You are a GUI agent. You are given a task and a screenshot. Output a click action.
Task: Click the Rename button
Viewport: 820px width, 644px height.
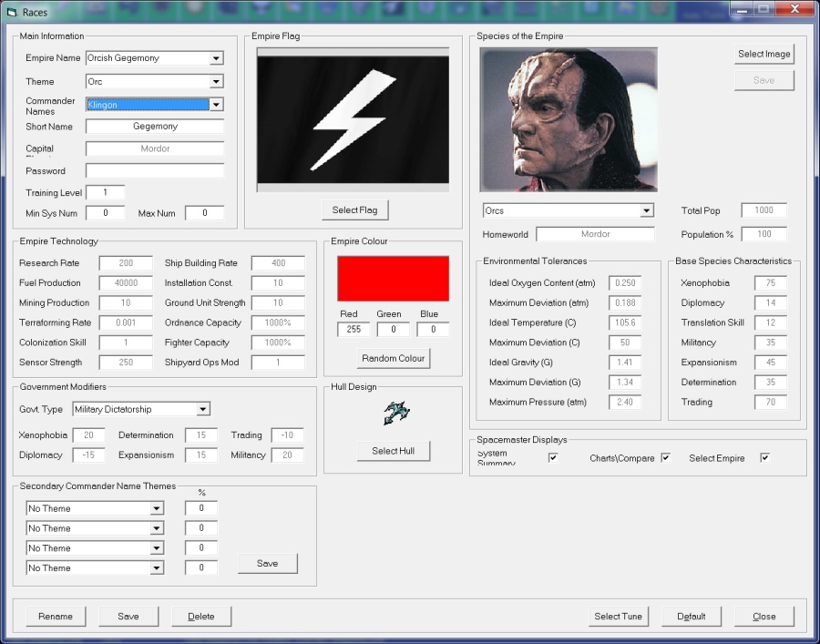coord(56,617)
